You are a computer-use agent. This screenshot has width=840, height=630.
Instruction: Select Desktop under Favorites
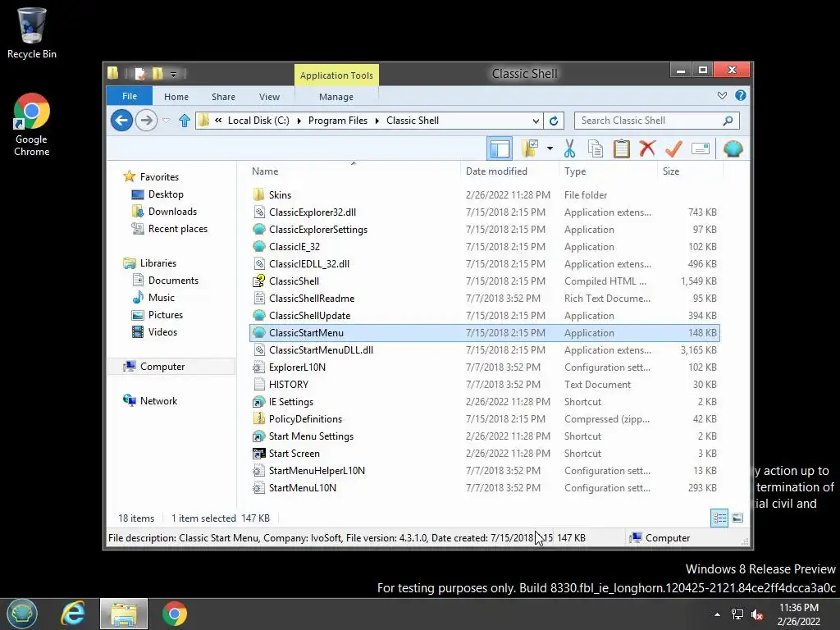pos(166,194)
